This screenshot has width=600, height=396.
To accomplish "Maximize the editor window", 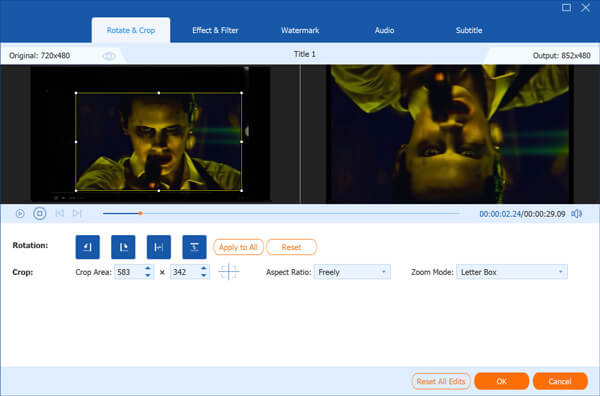I will tap(566, 8).
